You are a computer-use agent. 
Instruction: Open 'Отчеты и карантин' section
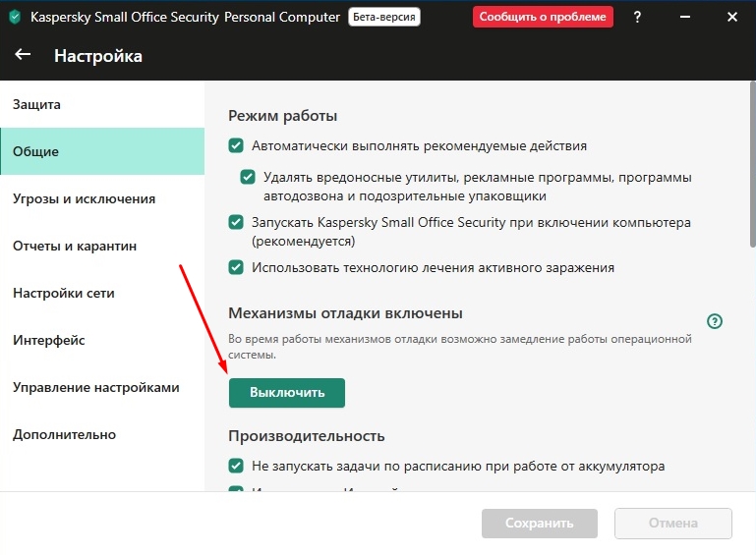[x=102, y=246]
